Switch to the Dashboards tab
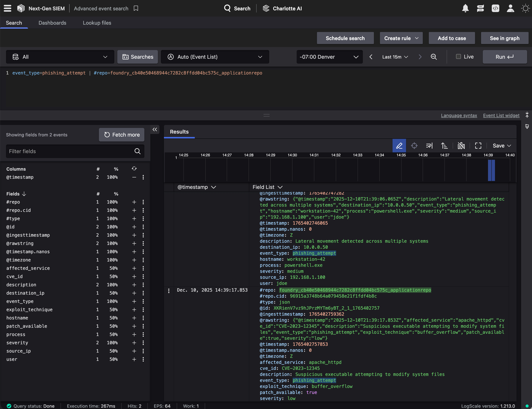This screenshot has height=409, width=532. (x=52, y=23)
